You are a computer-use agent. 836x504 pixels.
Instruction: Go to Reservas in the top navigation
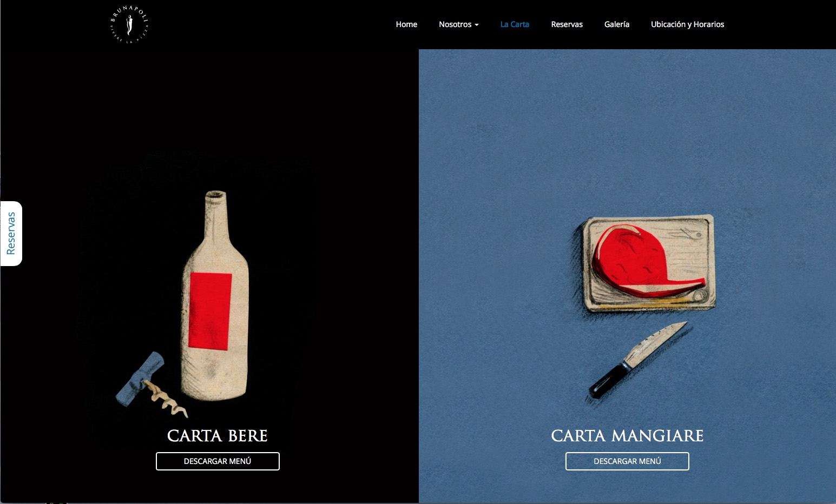(x=567, y=24)
